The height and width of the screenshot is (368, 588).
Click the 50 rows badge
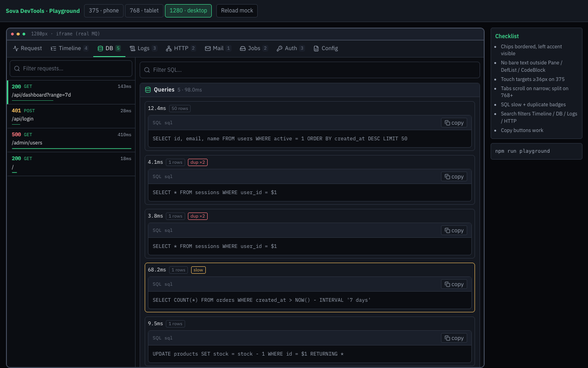coord(180,109)
